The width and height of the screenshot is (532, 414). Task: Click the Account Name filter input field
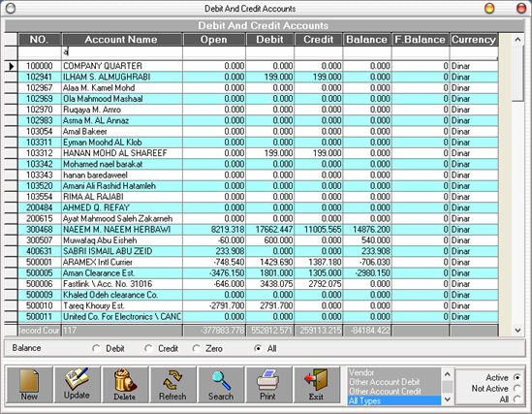[x=122, y=52]
